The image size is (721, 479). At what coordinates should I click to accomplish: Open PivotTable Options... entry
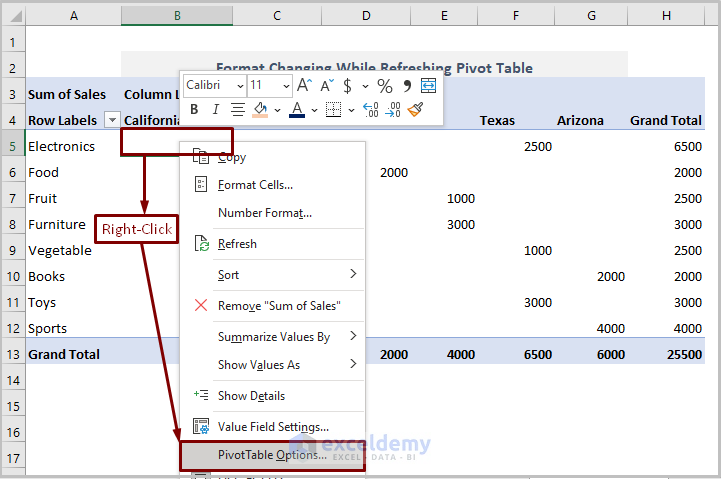click(x=272, y=455)
